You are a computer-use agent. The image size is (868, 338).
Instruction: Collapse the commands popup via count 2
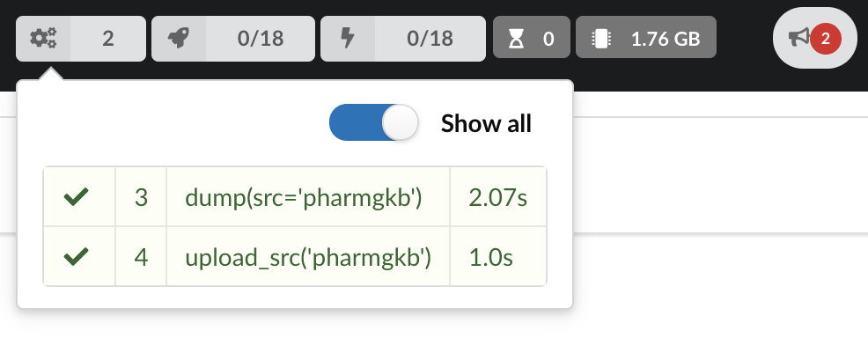pos(108,39)
